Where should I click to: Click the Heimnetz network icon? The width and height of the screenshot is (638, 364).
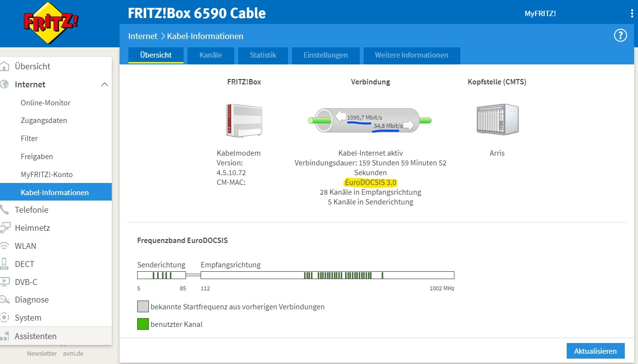5,228
